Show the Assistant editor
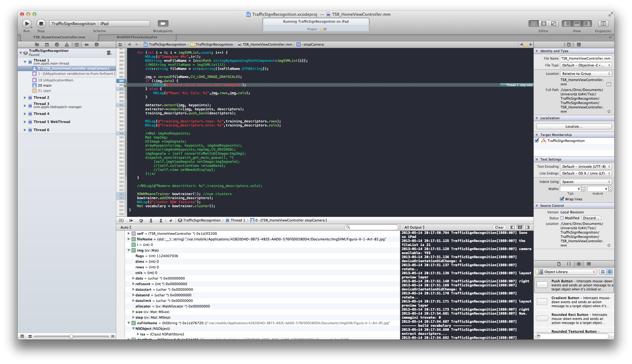Screen dimensions: 632x364 click(x=543, y=24)
